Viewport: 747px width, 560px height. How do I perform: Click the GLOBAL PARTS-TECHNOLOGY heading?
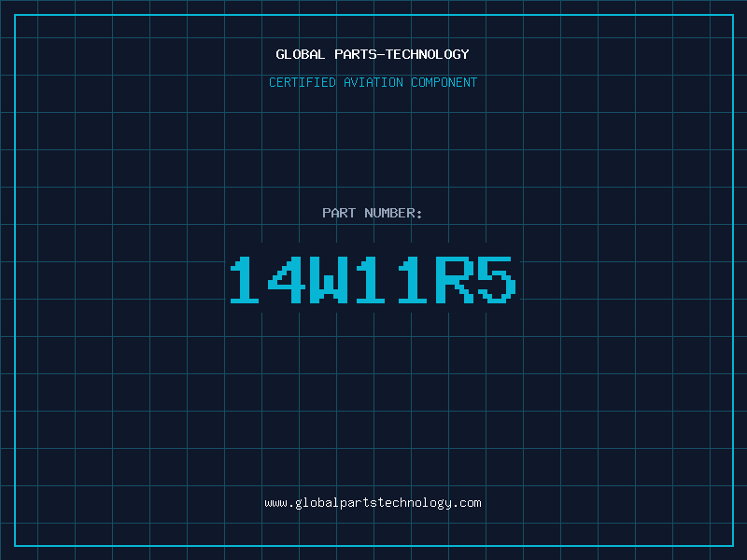coord(373,54)
